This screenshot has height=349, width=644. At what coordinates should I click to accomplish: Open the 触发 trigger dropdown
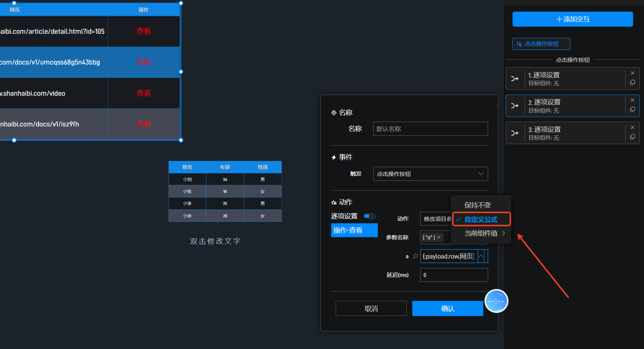(430, 174)
